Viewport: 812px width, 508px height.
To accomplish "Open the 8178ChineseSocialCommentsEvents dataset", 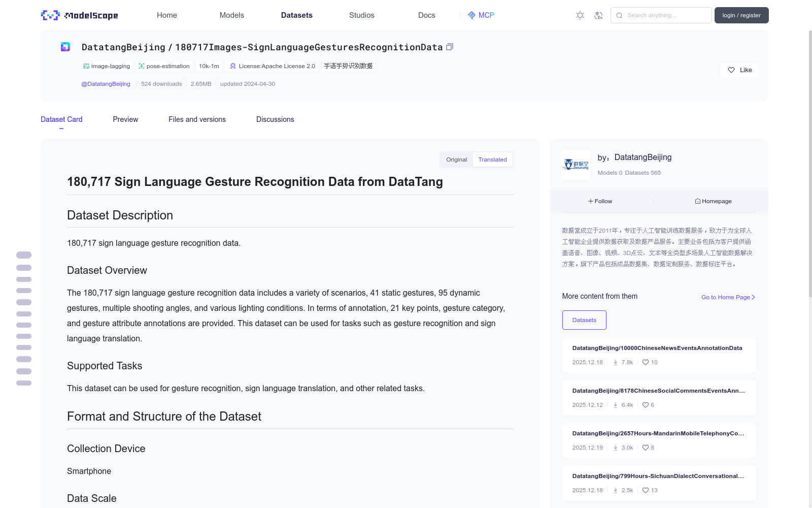I will (x=659, y=391).
